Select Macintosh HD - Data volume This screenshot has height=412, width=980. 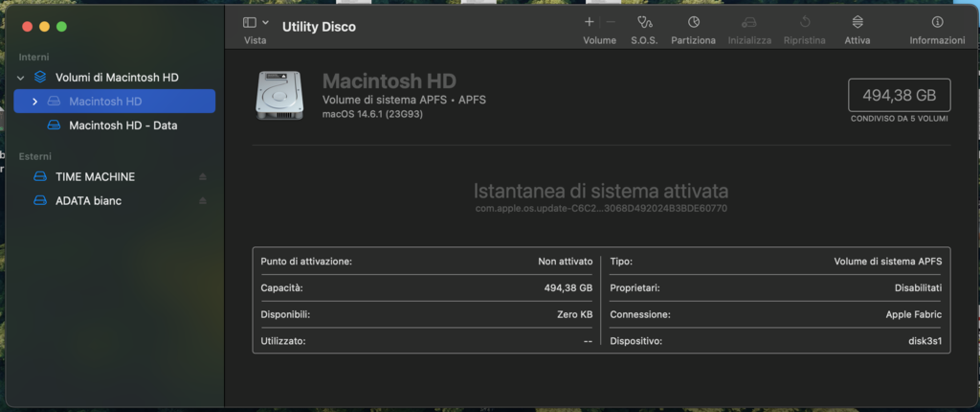[x=123, y=126]
